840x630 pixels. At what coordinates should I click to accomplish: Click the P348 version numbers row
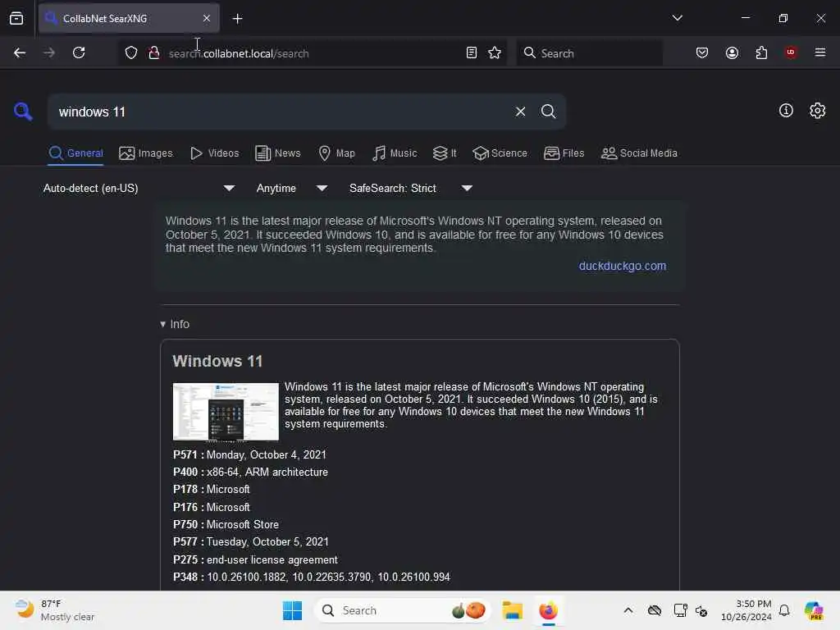[311, 577]
